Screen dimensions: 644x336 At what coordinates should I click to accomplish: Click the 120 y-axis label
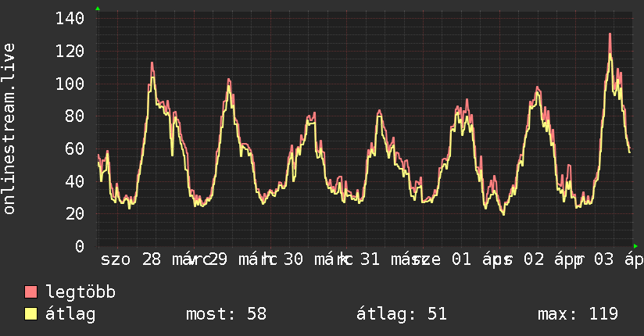[x=70, y=52]
